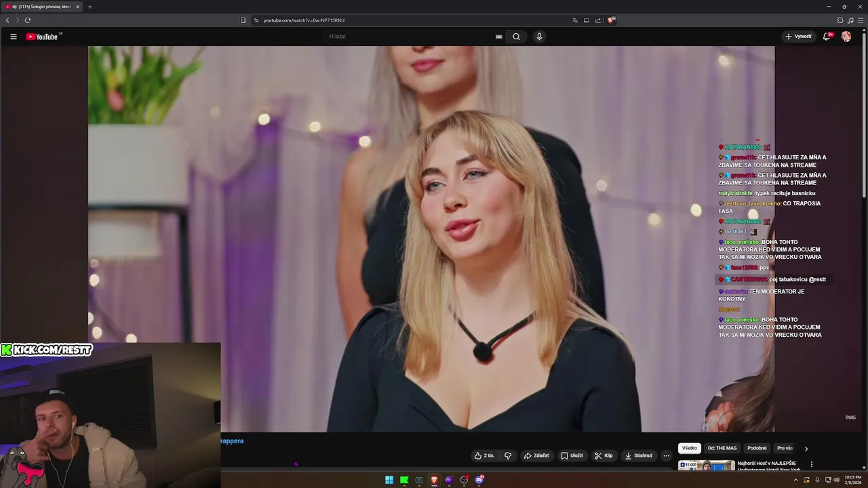Like the video with 2 tis. button

coord(484,455)
